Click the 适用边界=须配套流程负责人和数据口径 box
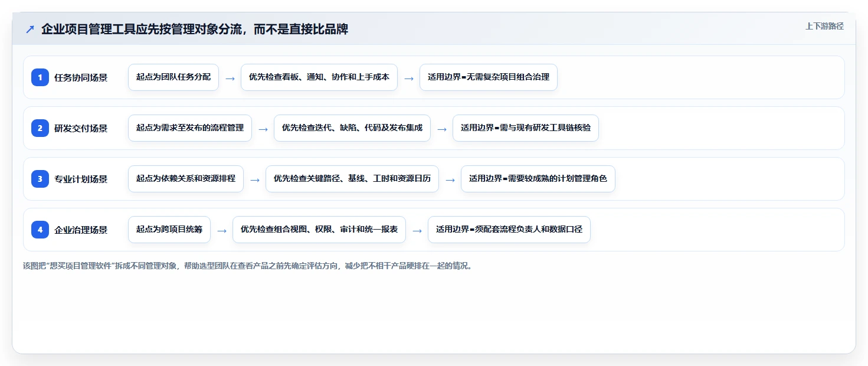The image size is (868, 366). coord(509,230)
